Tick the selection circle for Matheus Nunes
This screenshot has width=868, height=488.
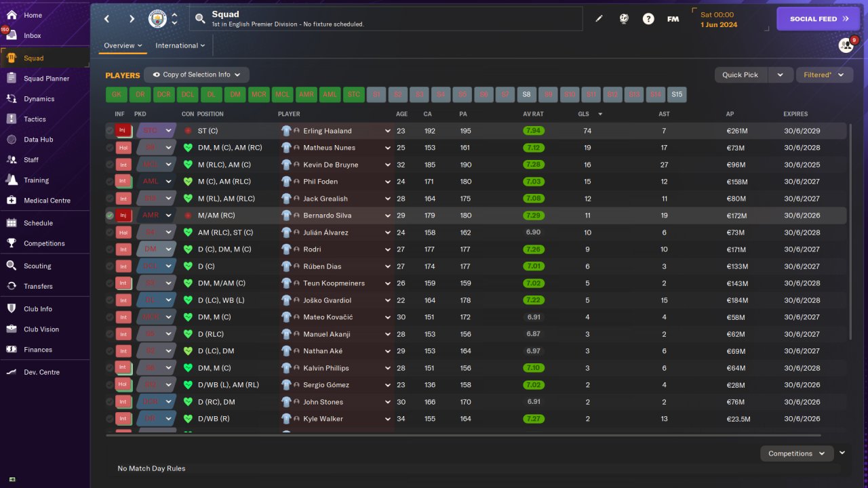point(110,148)
